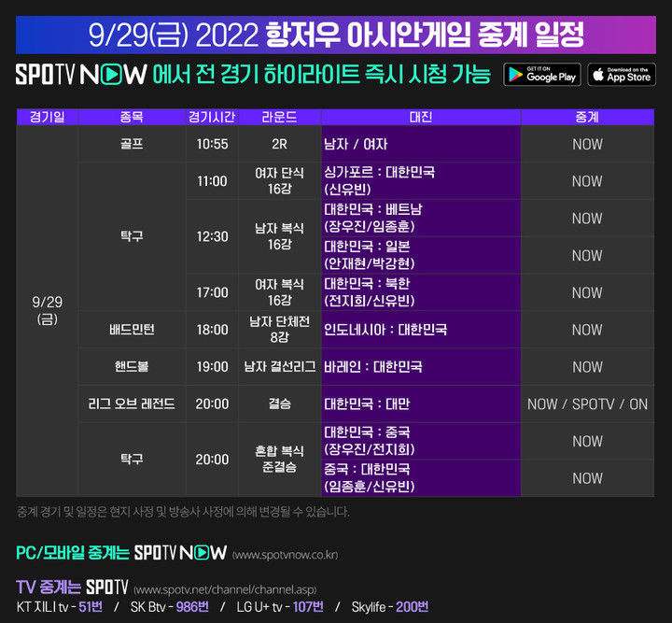The image size is (672, 623).
Task: Click the schedule change disclaimer note
Action: coord(183,512)
